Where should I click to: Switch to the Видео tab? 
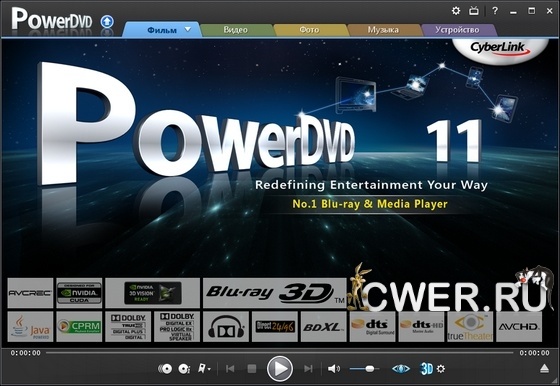tap(235, 30)
